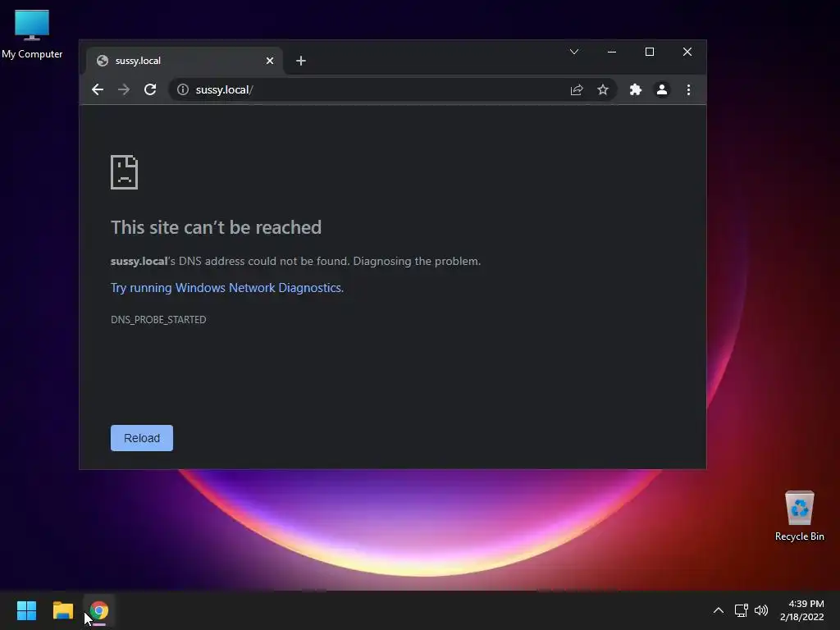840x630 pixels.
Task: Click the forward navigation arrow
Action: click(124, 89)
